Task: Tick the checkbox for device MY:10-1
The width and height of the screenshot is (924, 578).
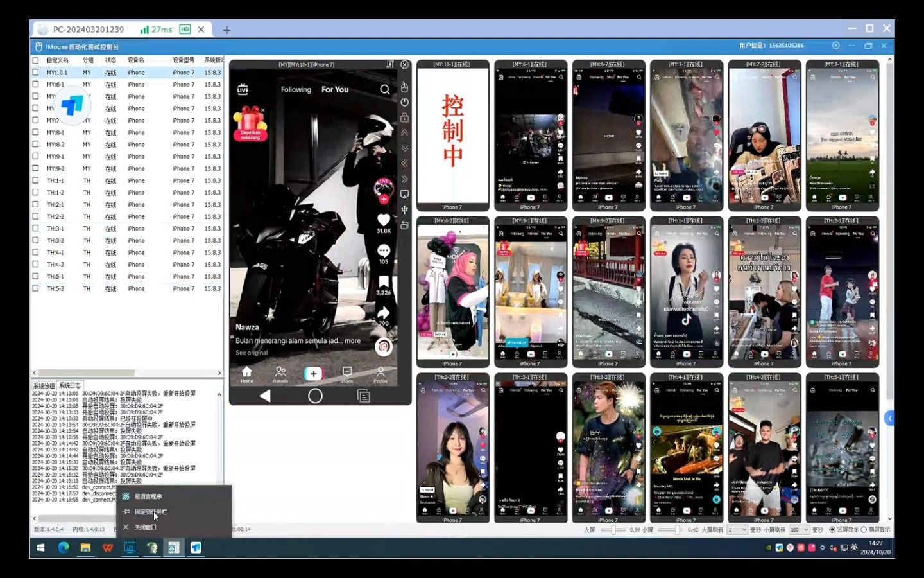Action: (36, 73)
